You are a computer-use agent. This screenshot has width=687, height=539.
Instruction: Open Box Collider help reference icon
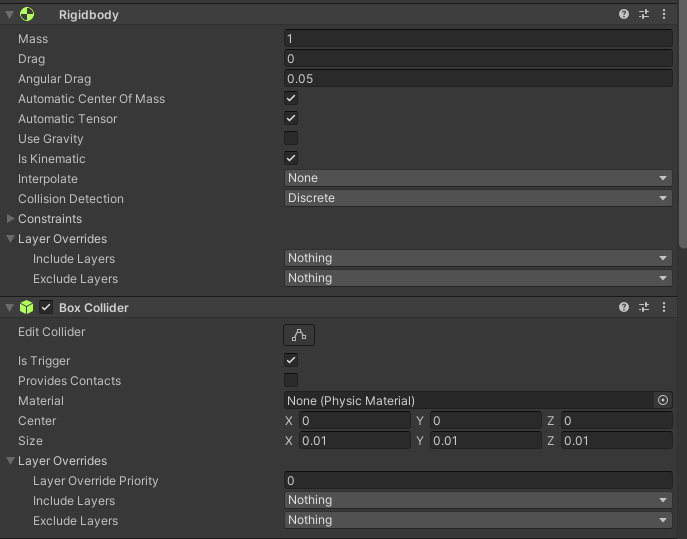624,308
